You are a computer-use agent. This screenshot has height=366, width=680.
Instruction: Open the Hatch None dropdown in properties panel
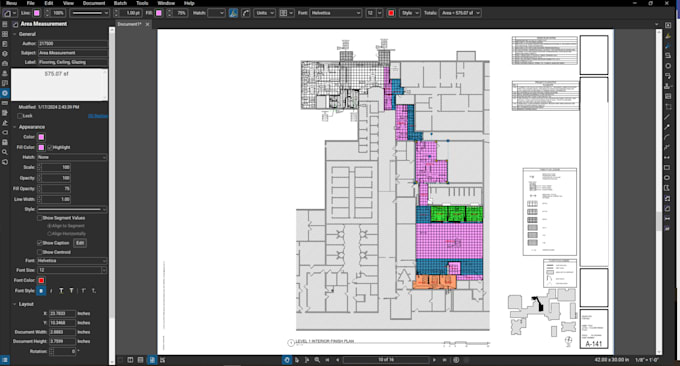point(72,157)
